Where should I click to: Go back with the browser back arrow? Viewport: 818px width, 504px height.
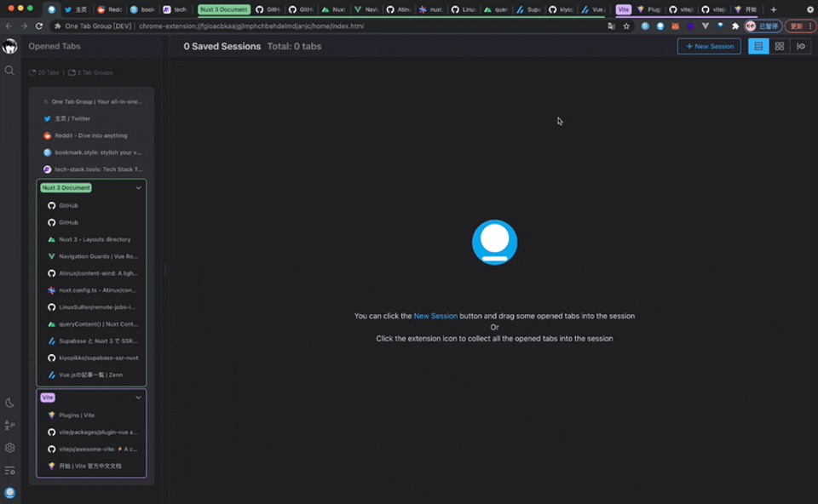click(x=9, y=26)
